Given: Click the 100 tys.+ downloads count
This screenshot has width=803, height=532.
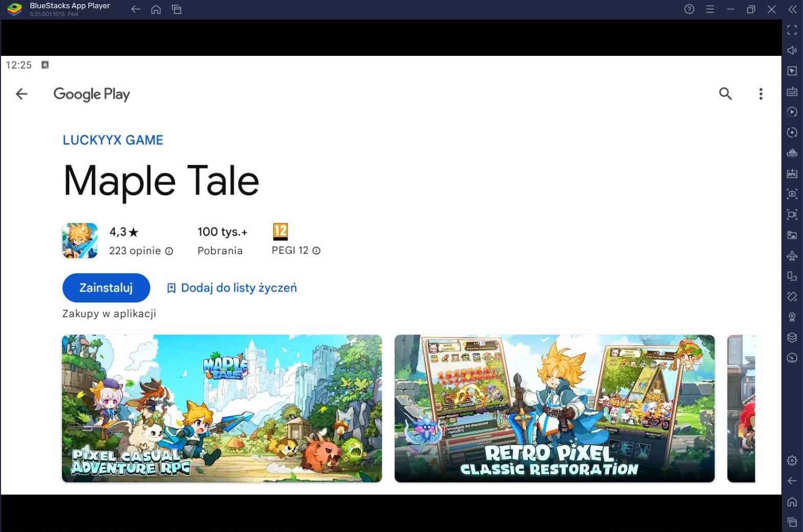Looking at the screenshot, I should [222, 232].
